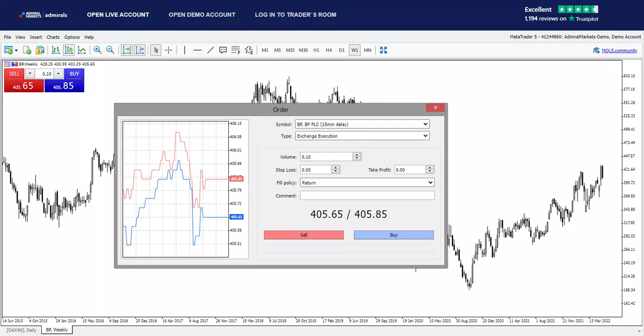Open the Help menu

pyautogui.click(x=89, y=37)
